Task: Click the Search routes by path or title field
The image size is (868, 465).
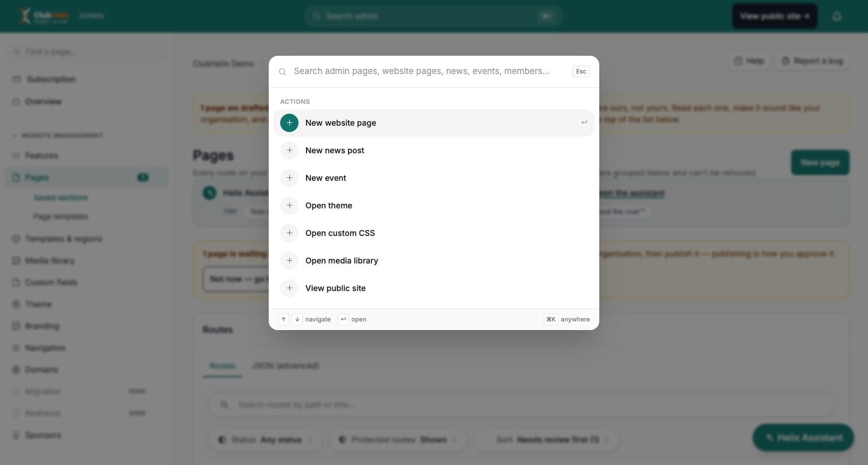Action: click(x=521, y=405)
